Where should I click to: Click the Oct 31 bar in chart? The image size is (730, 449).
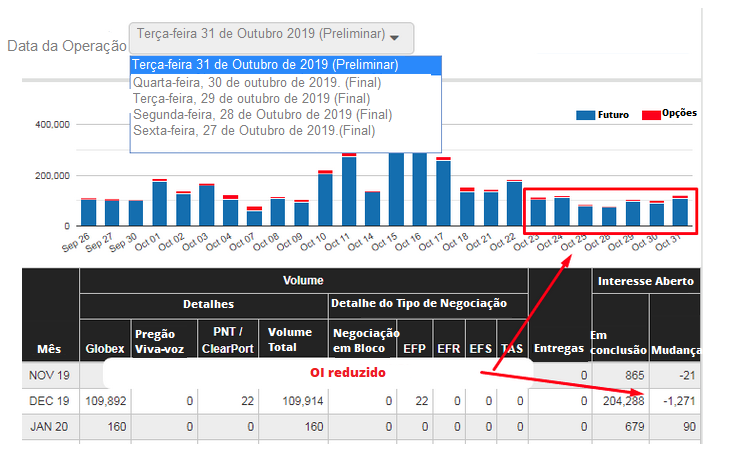[680, 212]
